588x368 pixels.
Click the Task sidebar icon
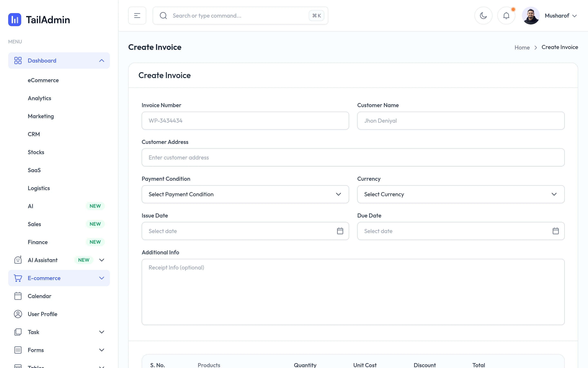click(x=18, y=332)
